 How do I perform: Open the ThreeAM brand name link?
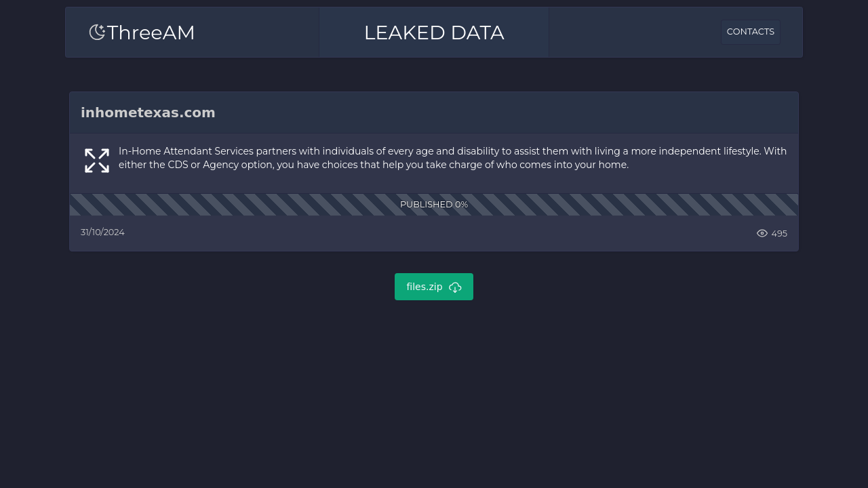pos(151,33)
